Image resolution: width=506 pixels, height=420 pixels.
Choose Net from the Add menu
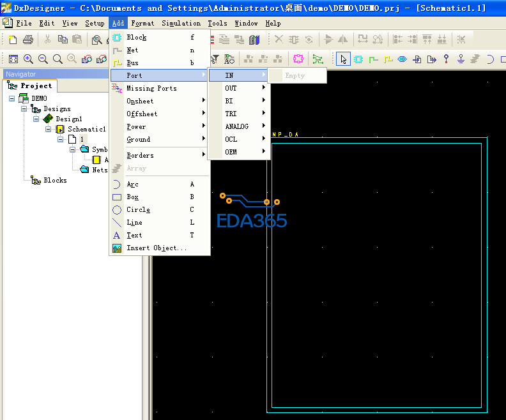coord(160,50)
